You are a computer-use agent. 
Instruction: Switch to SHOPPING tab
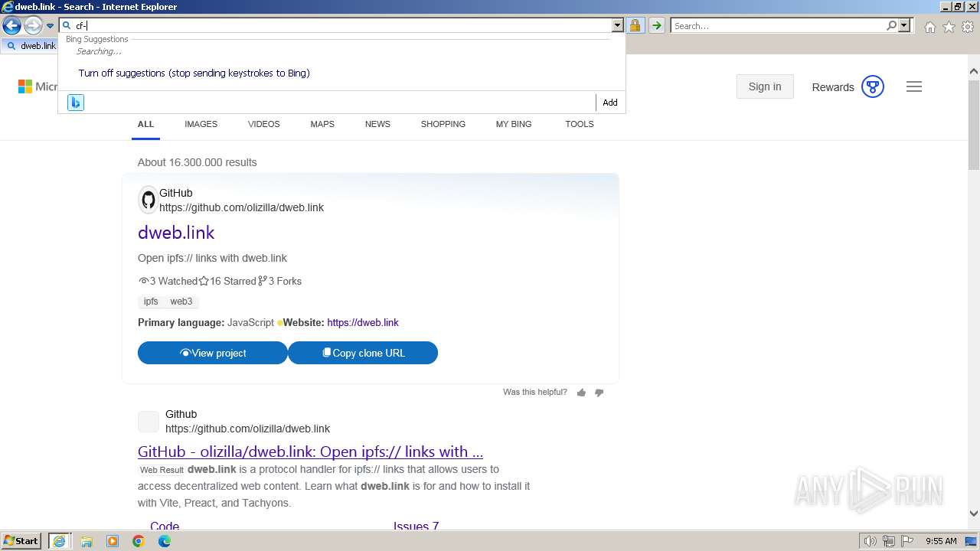(443, 124)
